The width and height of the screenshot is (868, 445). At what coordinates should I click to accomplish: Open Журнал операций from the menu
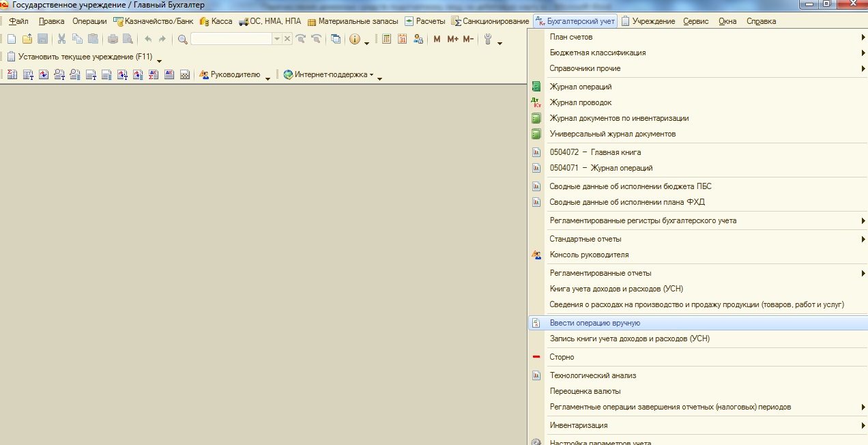(x=580, y=87)
